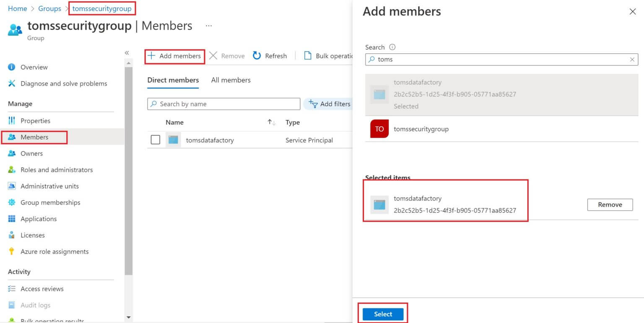Open the Groups breadcrumb page
Image resolution: width=644 pixels, height=323 pixels.
point(49,8)
